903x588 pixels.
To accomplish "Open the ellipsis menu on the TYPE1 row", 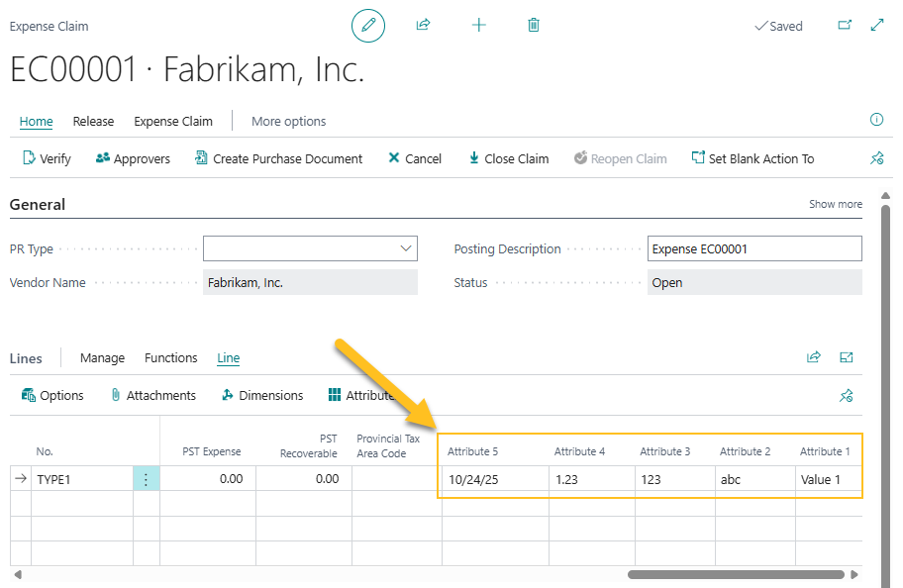I will coord(145,478).
